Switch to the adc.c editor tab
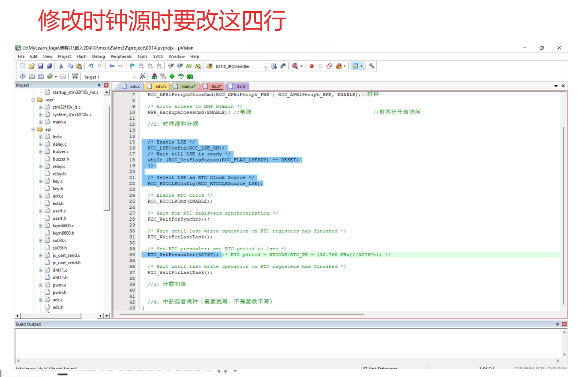 tap(132, 87)
